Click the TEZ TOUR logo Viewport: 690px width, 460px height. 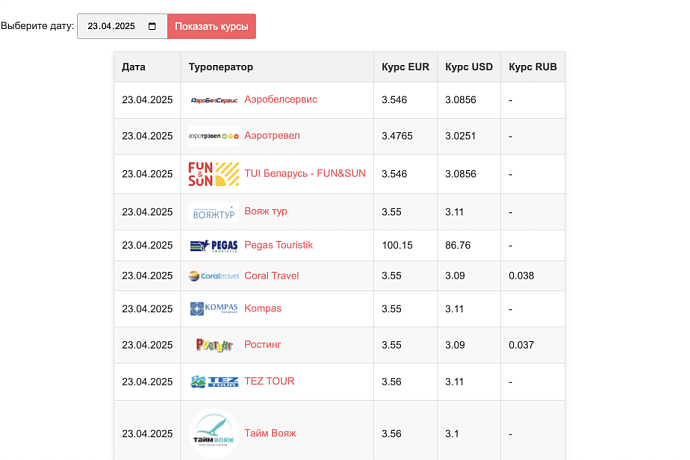point(213,382)
